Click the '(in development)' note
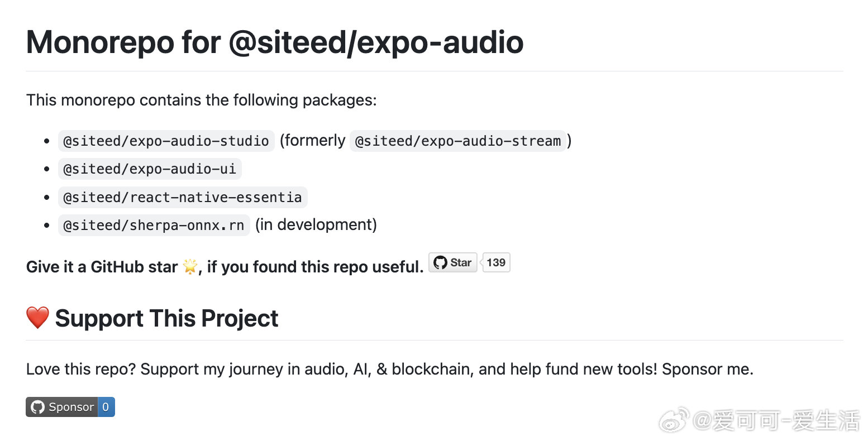This screenshot has height=441, width=868. [316, 224]
